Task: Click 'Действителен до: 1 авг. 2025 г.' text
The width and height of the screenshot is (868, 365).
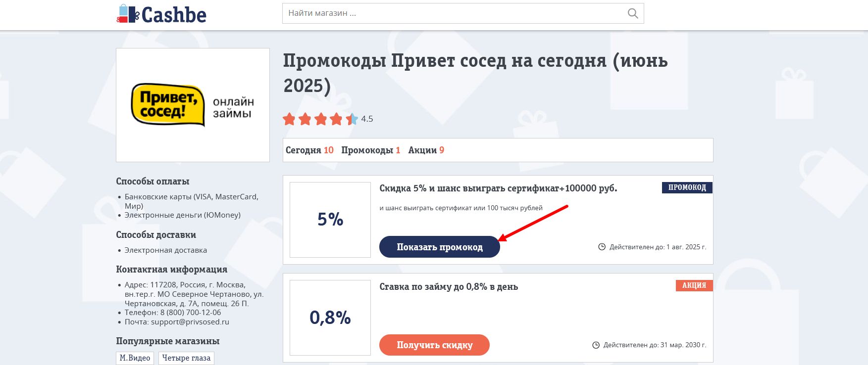Action: tap(658, 247)
